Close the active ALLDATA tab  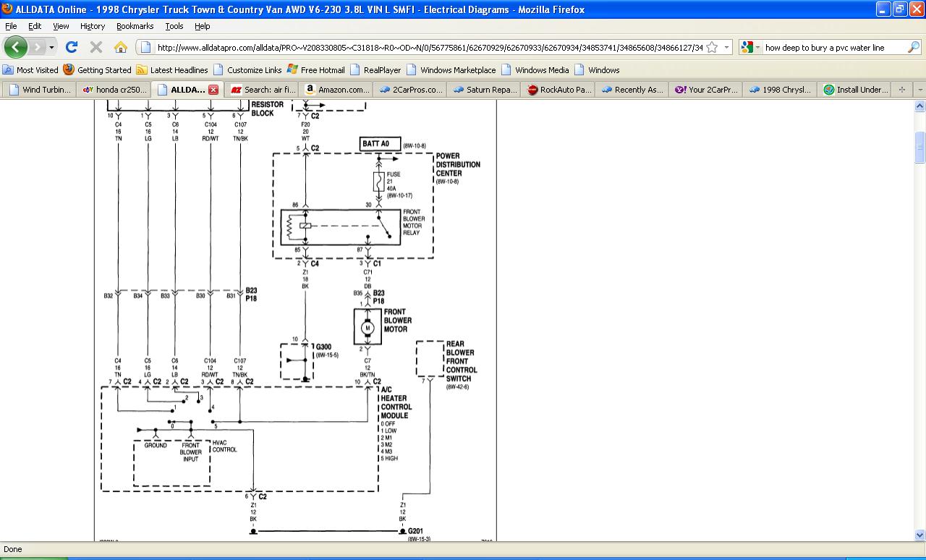tap(213, 90)
